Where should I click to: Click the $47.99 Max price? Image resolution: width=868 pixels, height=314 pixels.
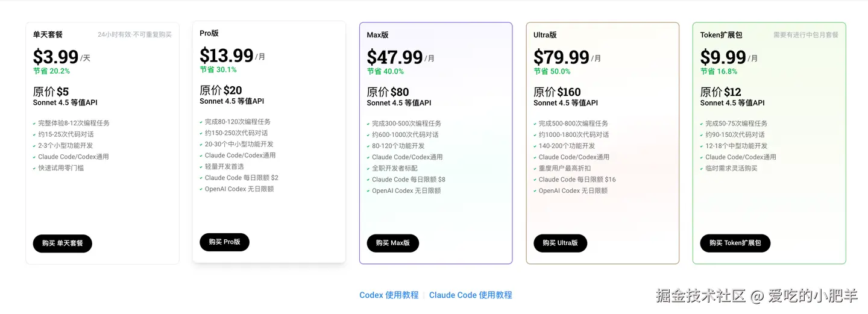[x=395, y=57]
